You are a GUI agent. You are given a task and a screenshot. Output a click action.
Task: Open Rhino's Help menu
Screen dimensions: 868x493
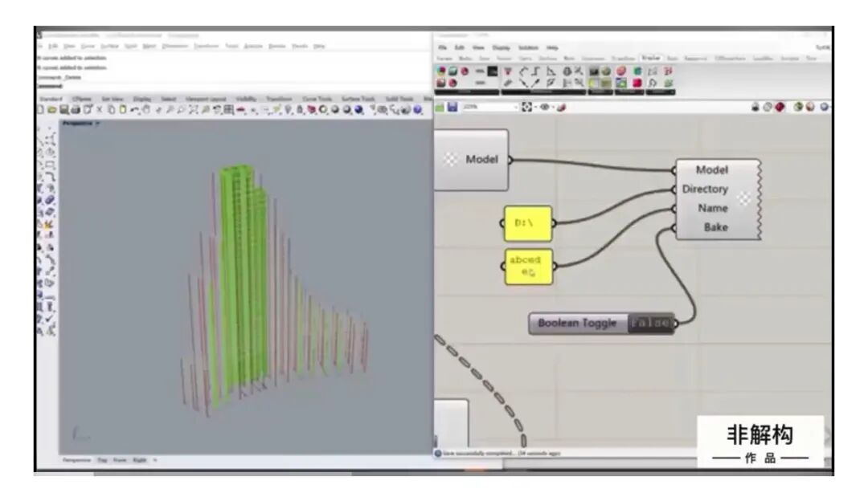point(319,46)
